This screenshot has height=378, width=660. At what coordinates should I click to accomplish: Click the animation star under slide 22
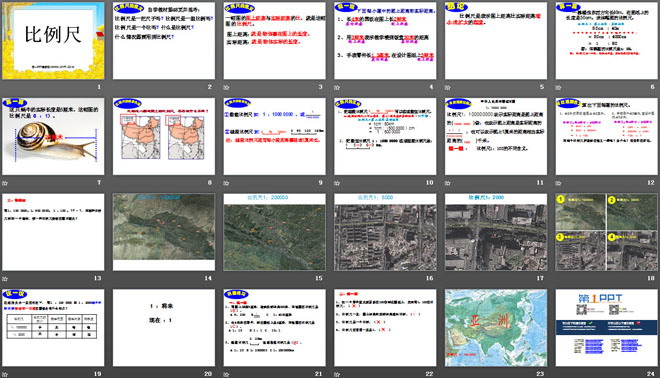pyautogui.click(x=337, y=374)
